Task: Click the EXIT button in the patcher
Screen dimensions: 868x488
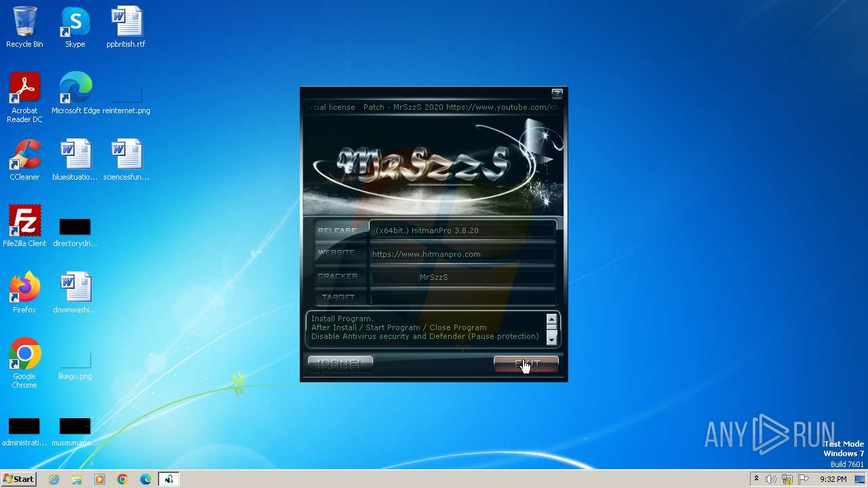Action: point(526,365)
